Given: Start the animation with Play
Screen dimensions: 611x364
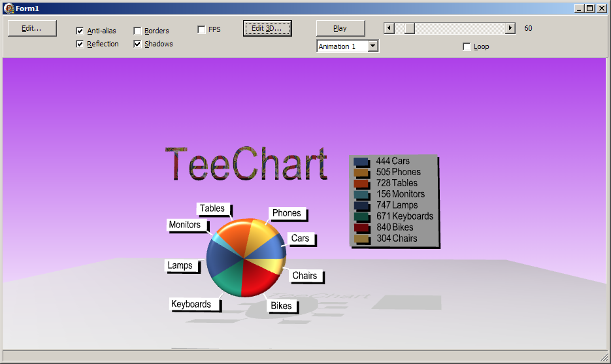Looking at the screenshot, I should [340, 29].
